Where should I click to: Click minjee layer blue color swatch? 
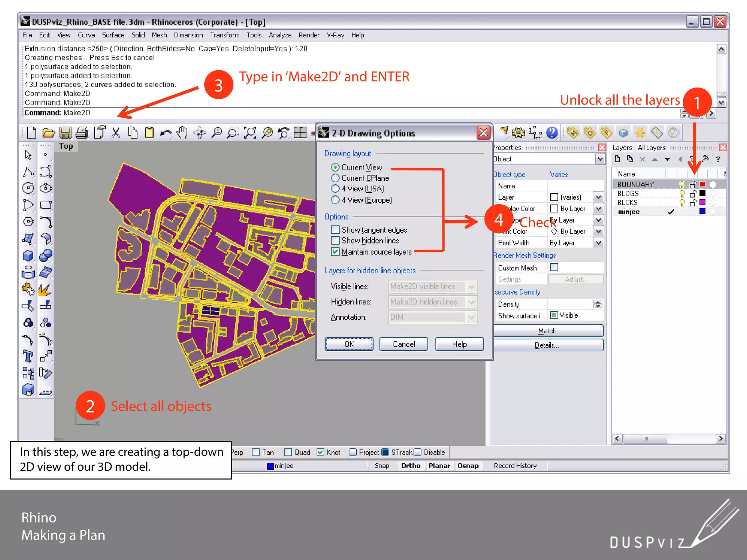pyautogui.click(x=703, y=211)
